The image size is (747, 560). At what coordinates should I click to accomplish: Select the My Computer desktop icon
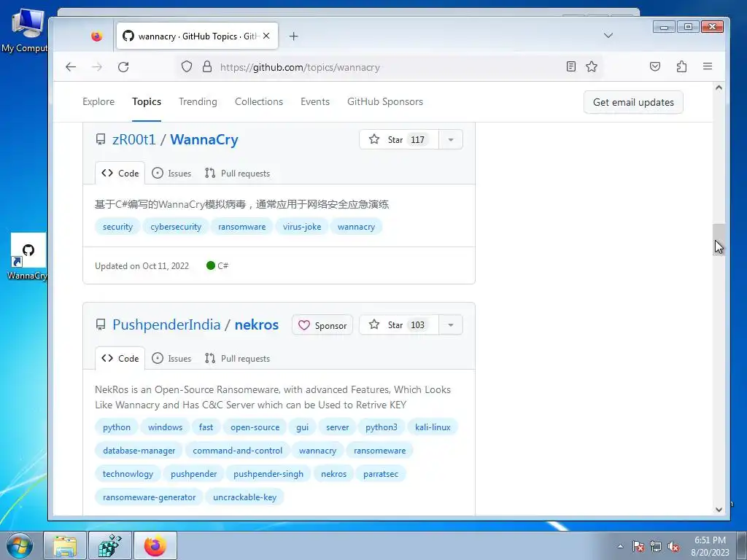tap(25, 29)
